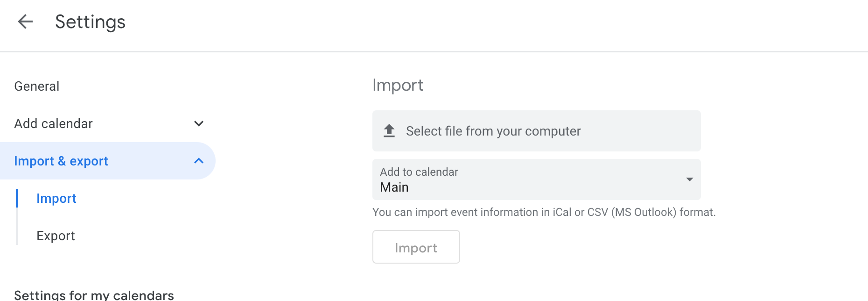Click empty area of file selector box
868x301 pixels.
644,131
